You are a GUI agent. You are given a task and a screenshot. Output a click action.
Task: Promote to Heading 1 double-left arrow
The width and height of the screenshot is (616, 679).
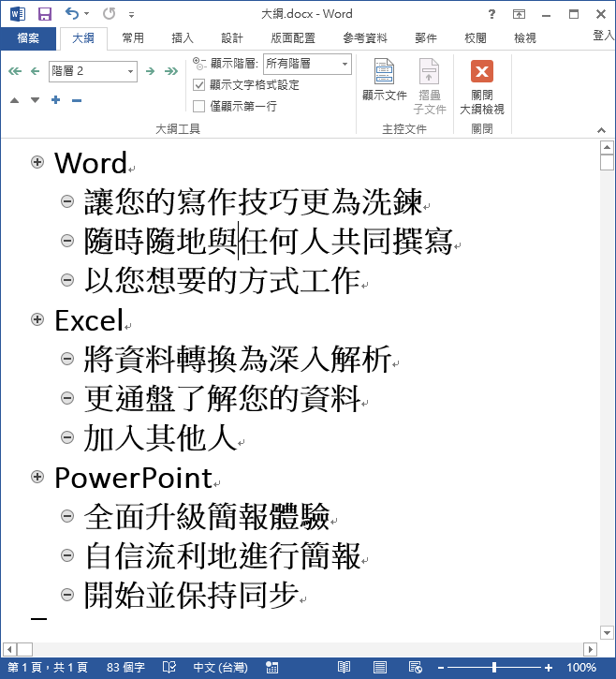pos(15,71)
